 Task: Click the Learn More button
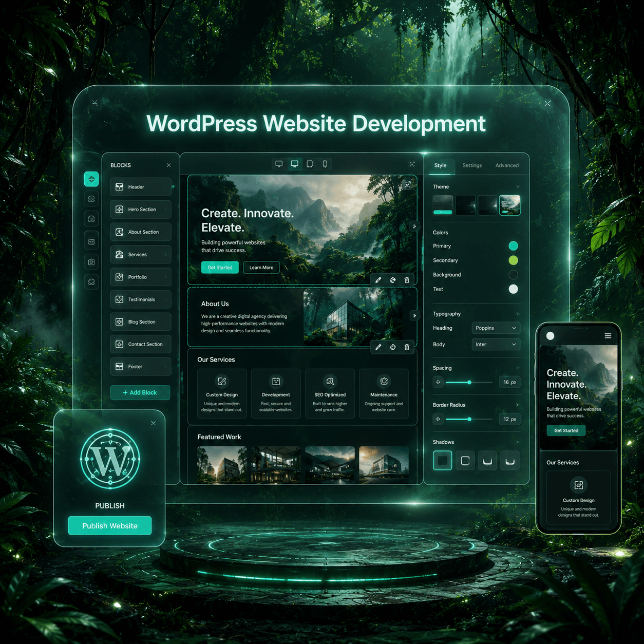tap(261, 268)
